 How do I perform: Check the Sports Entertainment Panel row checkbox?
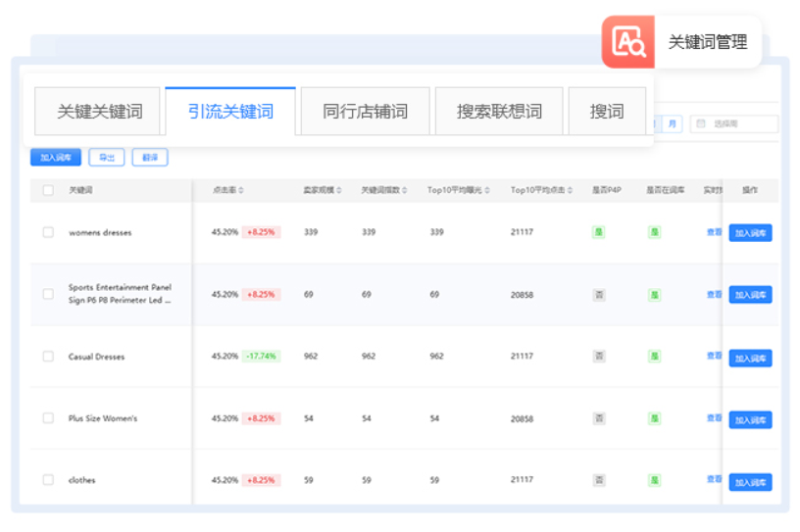pos(48,294)
